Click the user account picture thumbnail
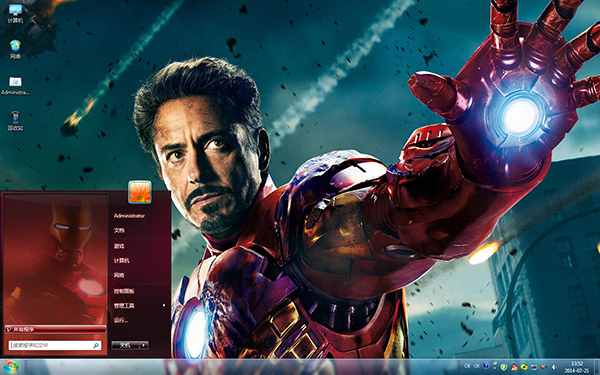This screenshot has width=600, height=375. [140, 192]
